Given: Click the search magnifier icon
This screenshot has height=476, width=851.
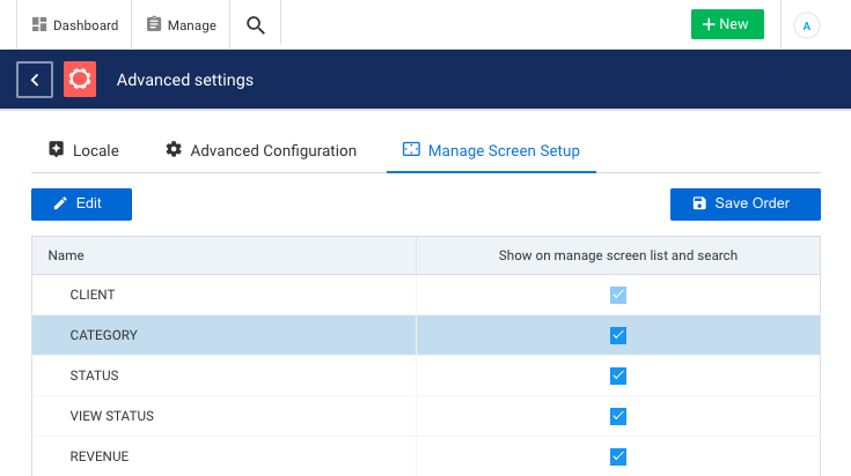Looking at the screenshot, I should [x=256, y=25].
